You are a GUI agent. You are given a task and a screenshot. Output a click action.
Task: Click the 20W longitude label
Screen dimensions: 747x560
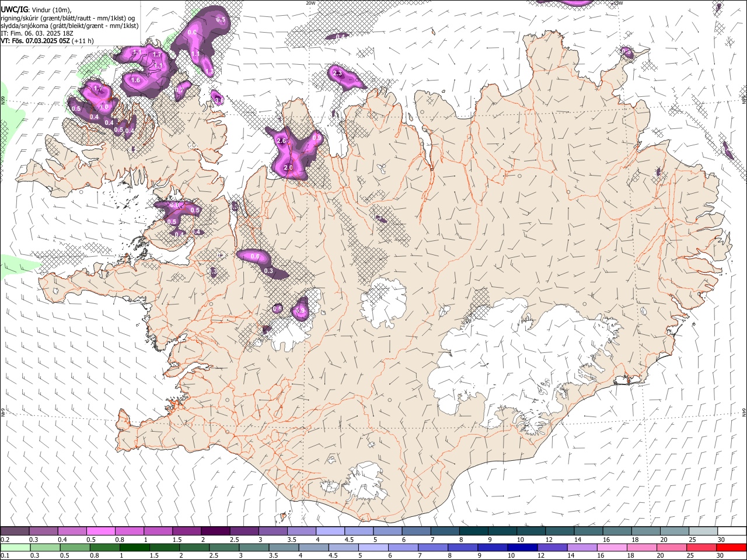tap(310, 3)
